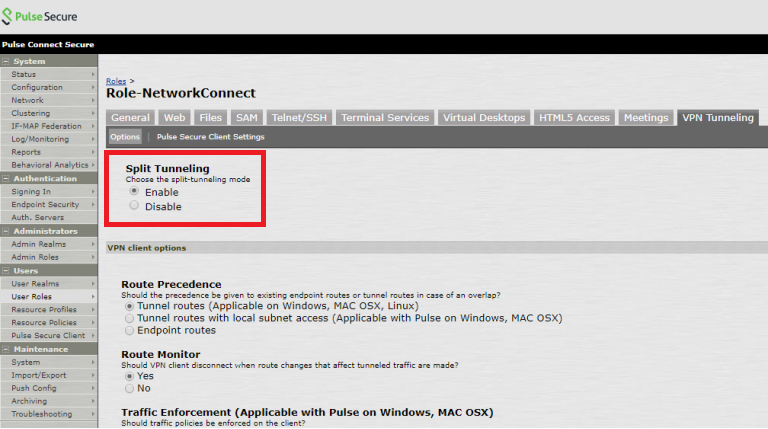
Task: Click the Role-NetworkConnect page heading
Action: pos(181,93)
